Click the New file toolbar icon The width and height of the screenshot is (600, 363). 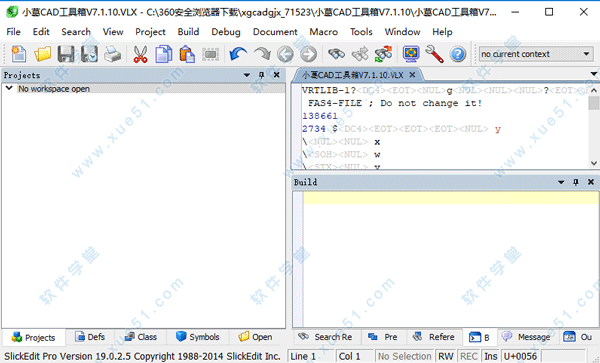click(18, 54)
